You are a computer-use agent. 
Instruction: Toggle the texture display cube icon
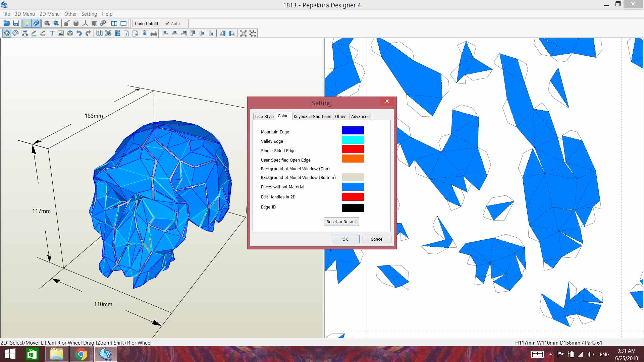[x=36, y=23]
